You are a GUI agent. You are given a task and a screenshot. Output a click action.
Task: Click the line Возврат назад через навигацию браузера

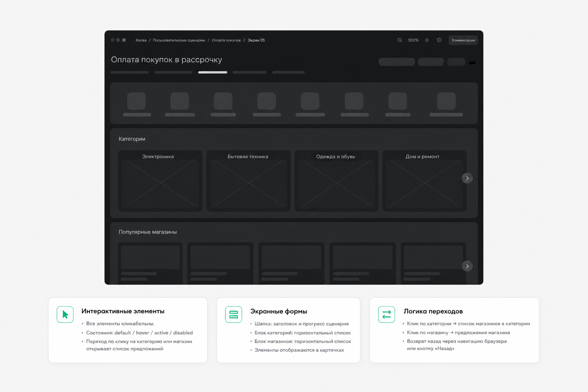click(x=457, y=341)
